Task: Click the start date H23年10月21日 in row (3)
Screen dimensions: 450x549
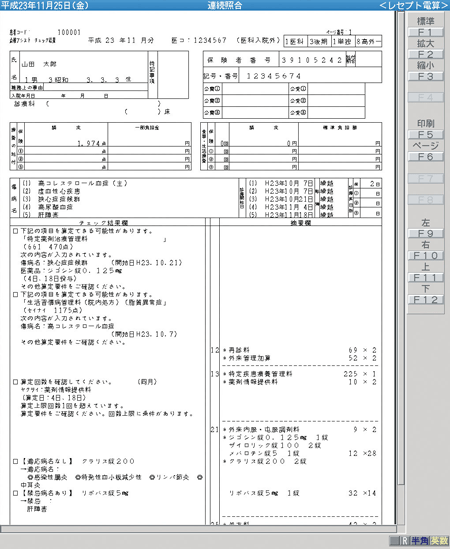Action: click(289, 199)
